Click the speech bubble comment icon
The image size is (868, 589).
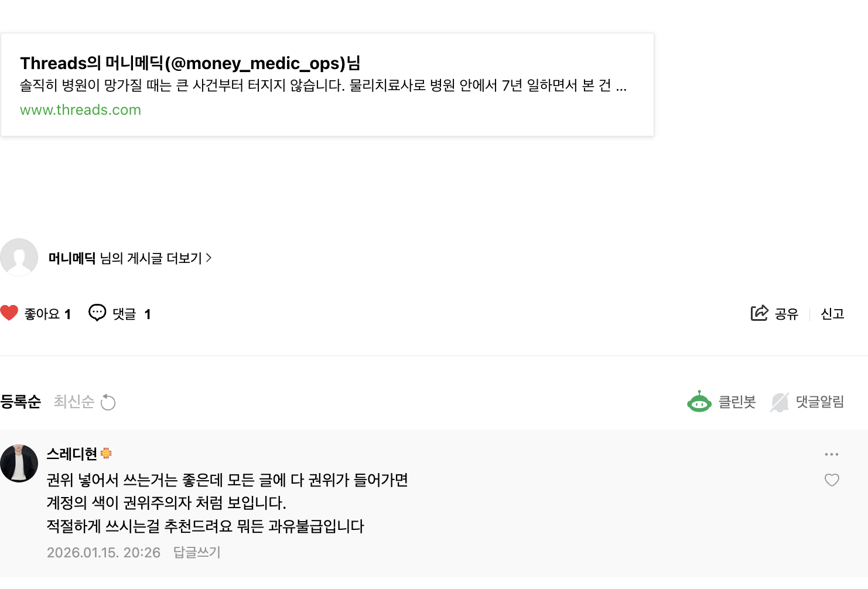click(97, 313)
